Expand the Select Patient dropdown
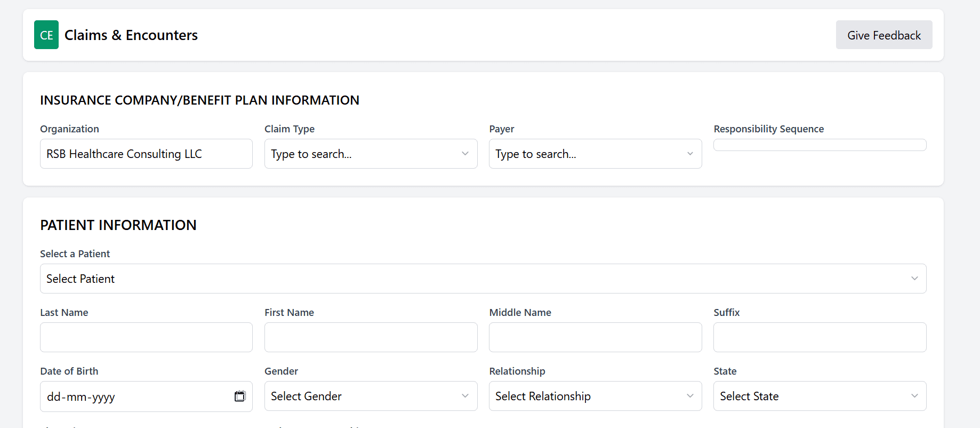This screenshot has width=980, height=428. (x=483, y=279)
